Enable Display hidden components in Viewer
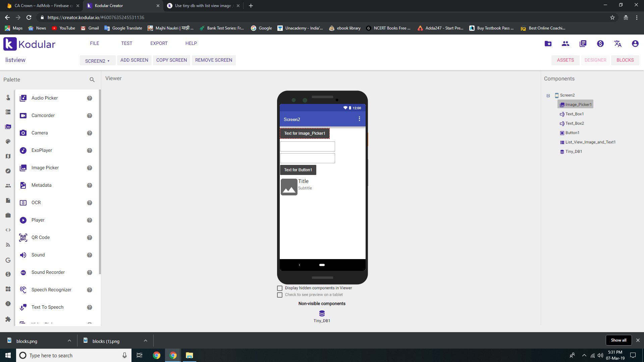This screenshot has width=644, height=362. tap(280, 288)
